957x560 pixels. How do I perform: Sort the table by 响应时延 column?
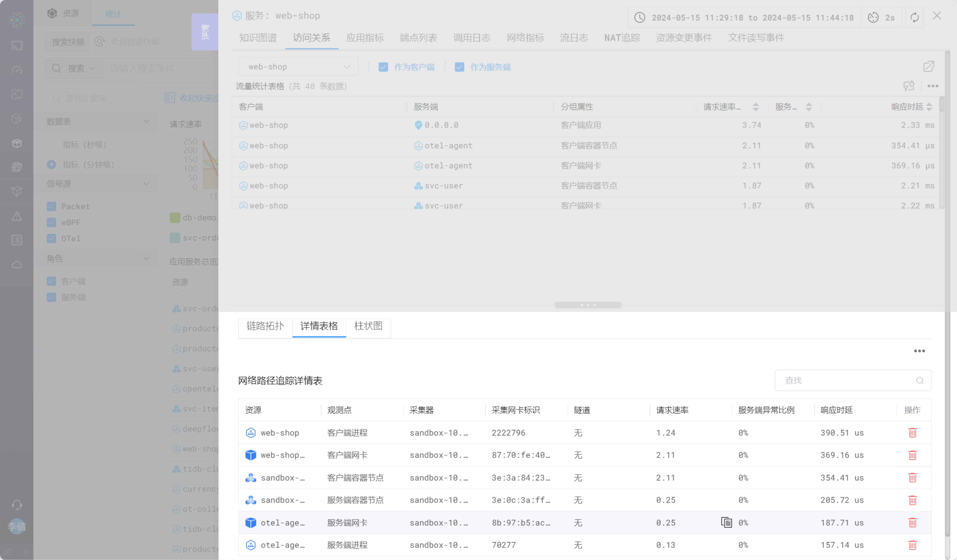click(x=929, y=107)
